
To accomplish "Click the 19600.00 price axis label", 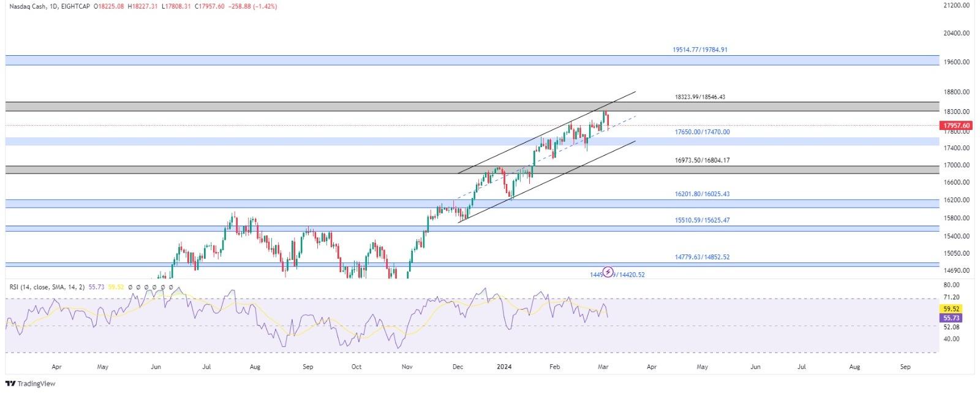I will 957,63.
